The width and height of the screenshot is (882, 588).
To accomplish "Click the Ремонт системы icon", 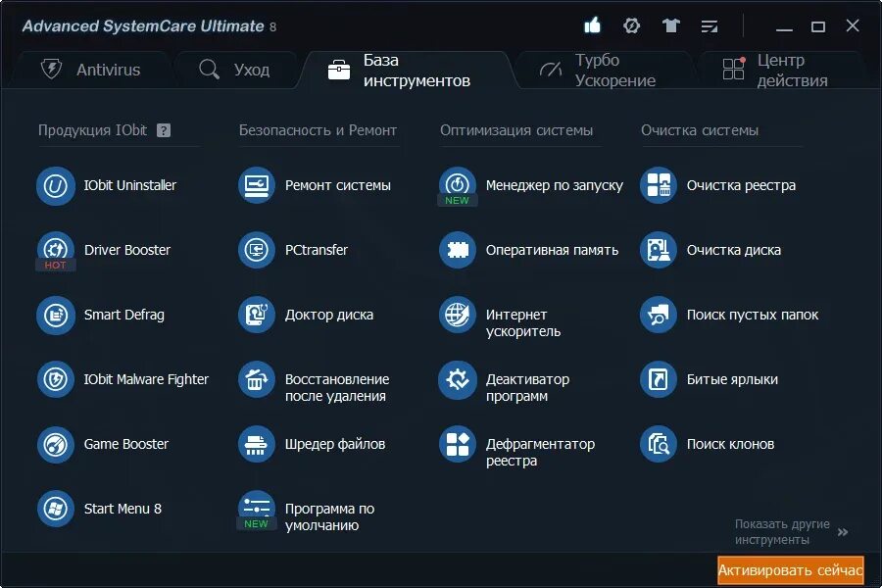I will tap(257, 185).
